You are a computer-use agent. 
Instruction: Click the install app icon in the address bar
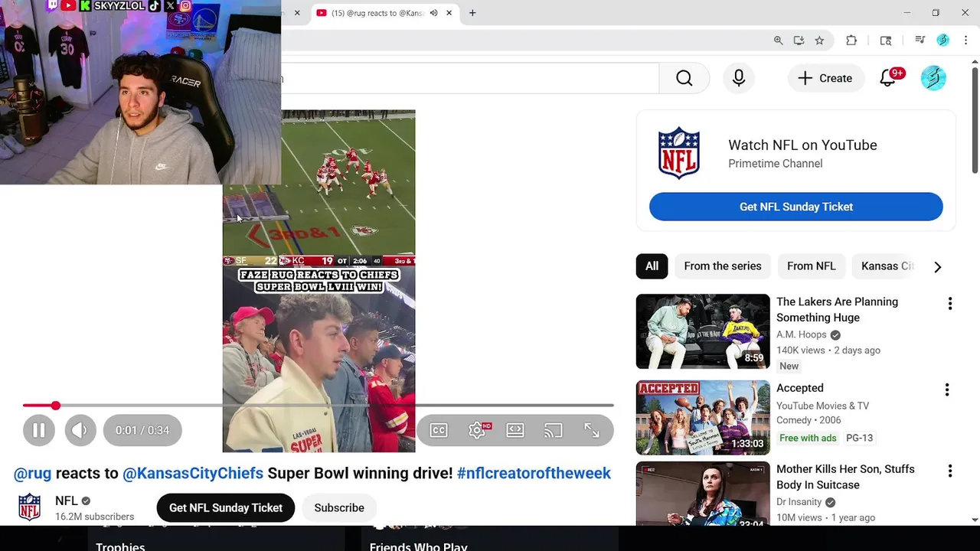click(x=799, y=41)
